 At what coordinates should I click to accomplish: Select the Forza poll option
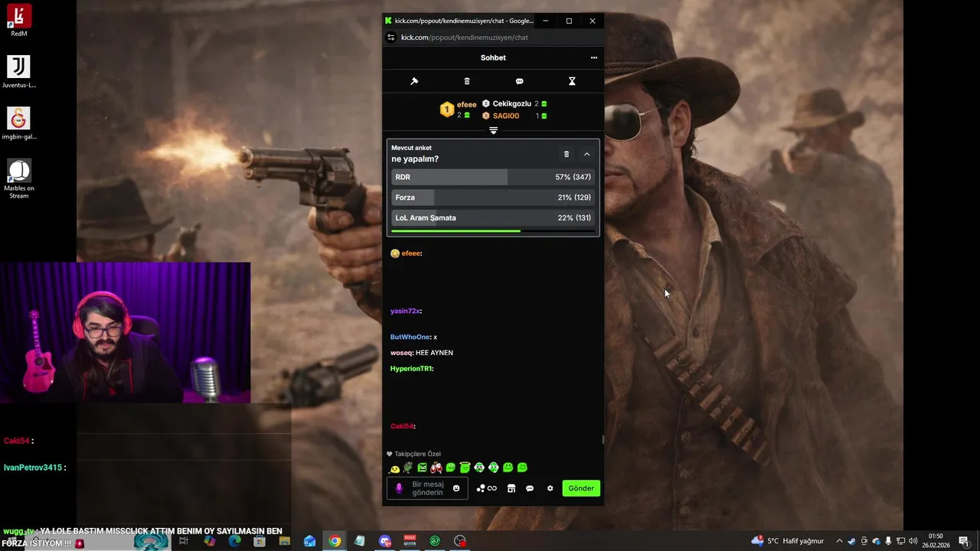tap(493, 197)
